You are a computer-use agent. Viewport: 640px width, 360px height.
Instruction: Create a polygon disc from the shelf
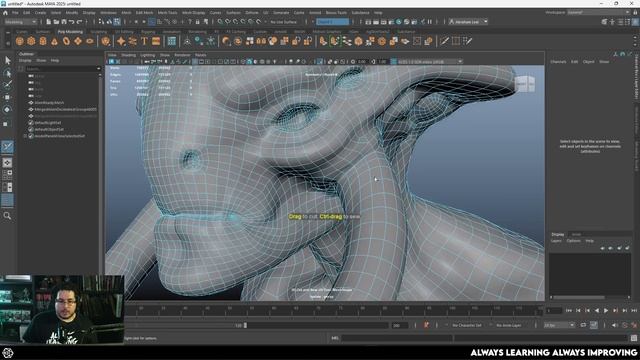[90, 41]
